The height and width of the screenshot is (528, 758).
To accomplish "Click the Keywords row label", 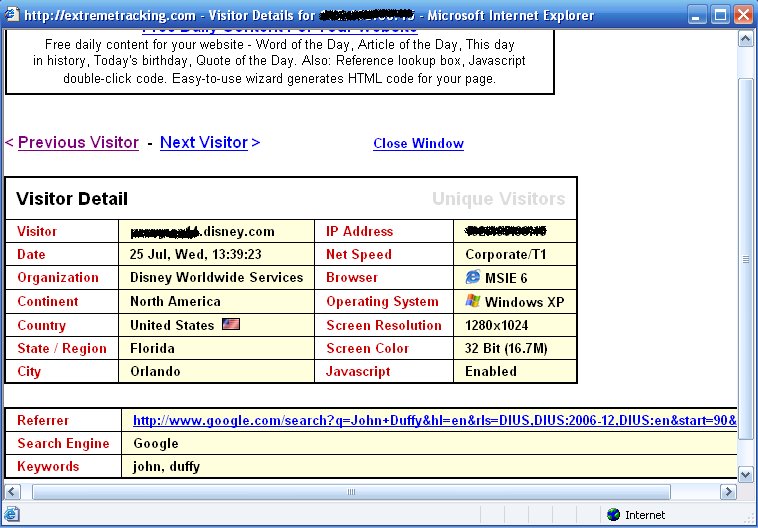I will tap(48, 467).
